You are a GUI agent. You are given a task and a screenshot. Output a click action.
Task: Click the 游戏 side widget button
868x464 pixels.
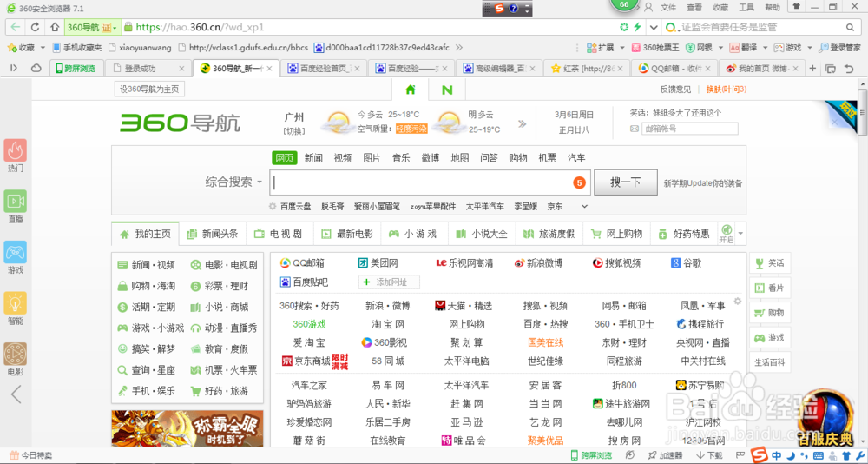point(770,338)
